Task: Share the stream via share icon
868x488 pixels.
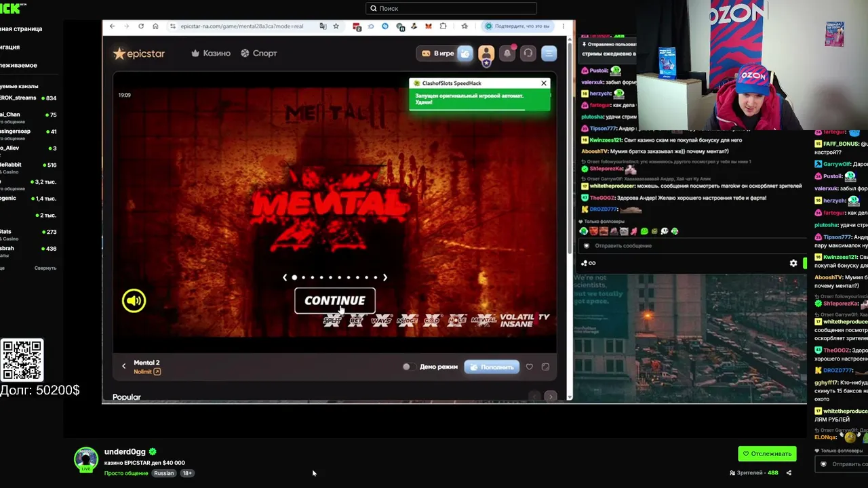Action: pyautogui.click(x=789, y=473)
